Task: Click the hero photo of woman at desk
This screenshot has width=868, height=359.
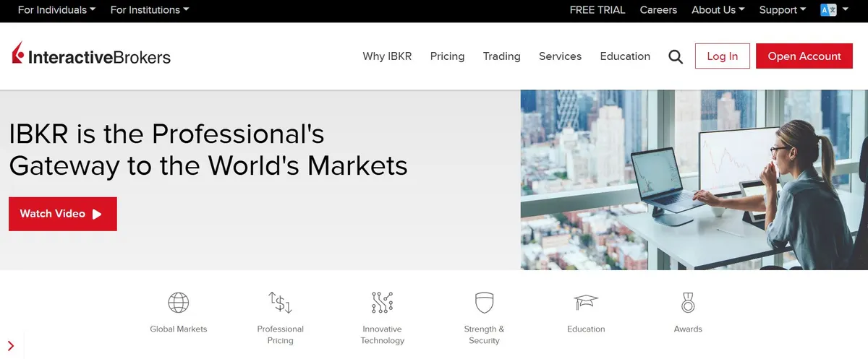Action: [694, 180]
